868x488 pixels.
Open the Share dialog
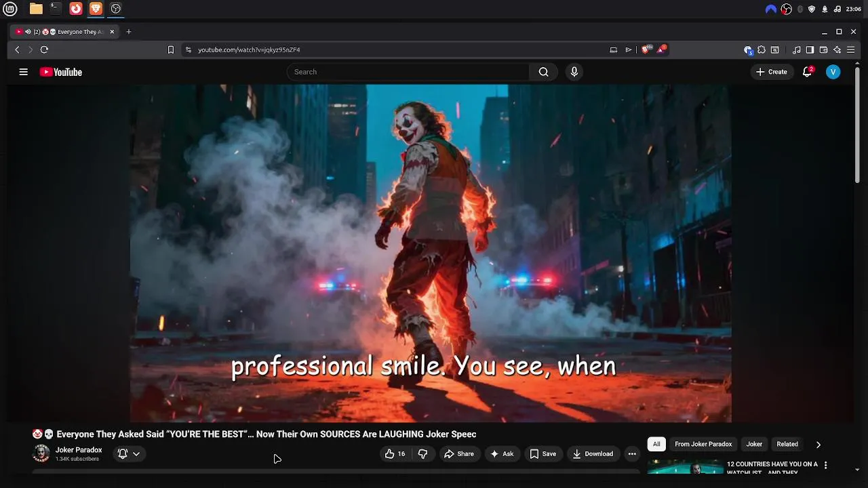(459, 454)
